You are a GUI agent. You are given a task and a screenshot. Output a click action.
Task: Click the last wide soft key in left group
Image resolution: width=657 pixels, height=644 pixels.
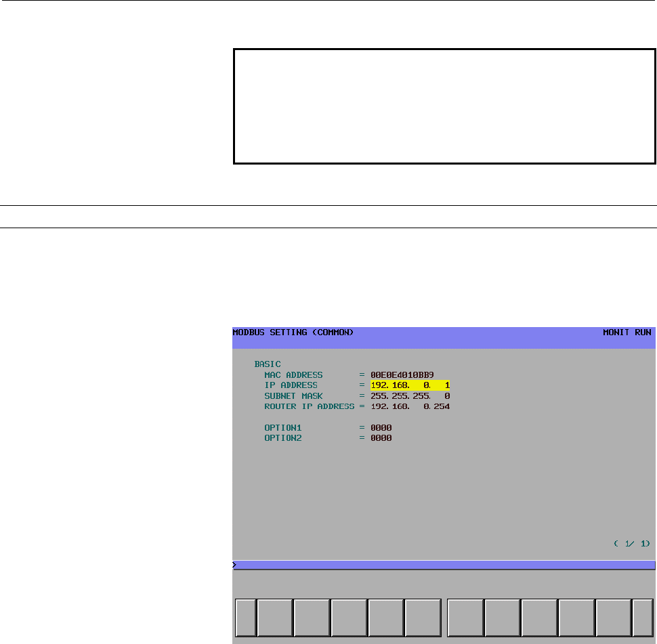[423, 618]
